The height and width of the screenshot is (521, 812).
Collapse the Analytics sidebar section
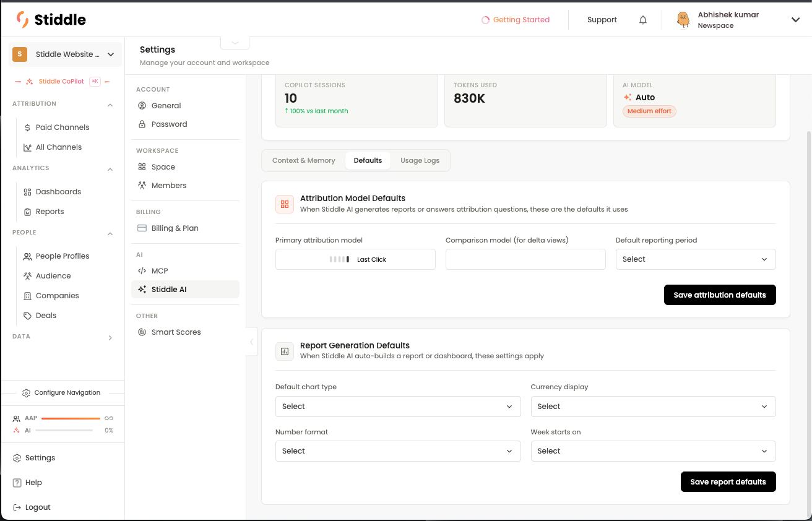pos(110,169)
